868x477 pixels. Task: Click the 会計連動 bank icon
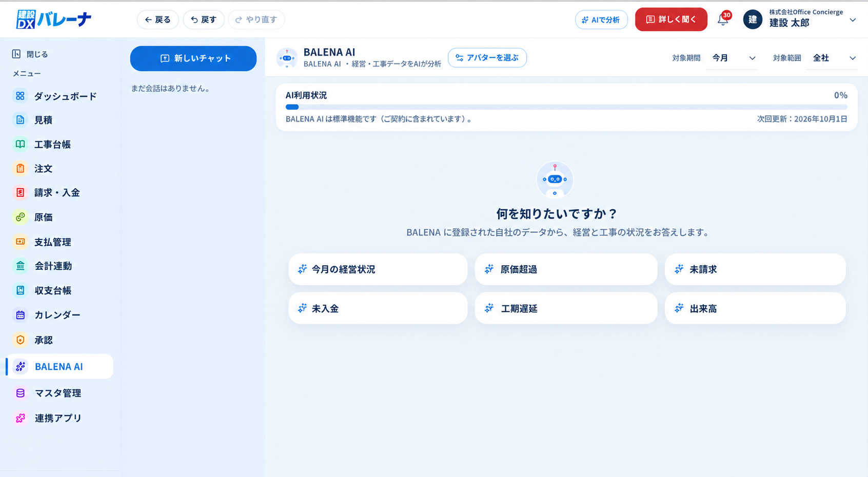pyautogui.click(x=20, y=266)
